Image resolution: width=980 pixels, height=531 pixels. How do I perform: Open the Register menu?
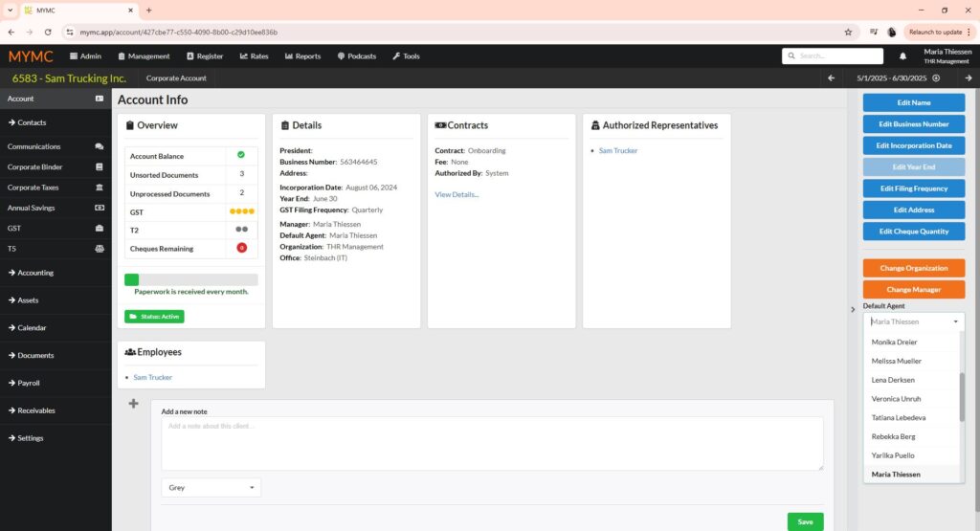(205, 56)
